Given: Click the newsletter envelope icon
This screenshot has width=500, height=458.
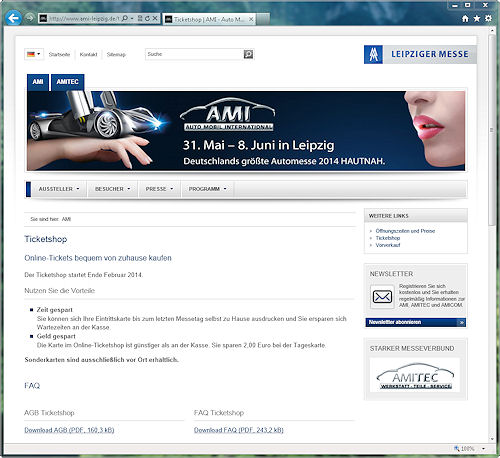Looking at the screenshot, I should (x=382, y=296).
